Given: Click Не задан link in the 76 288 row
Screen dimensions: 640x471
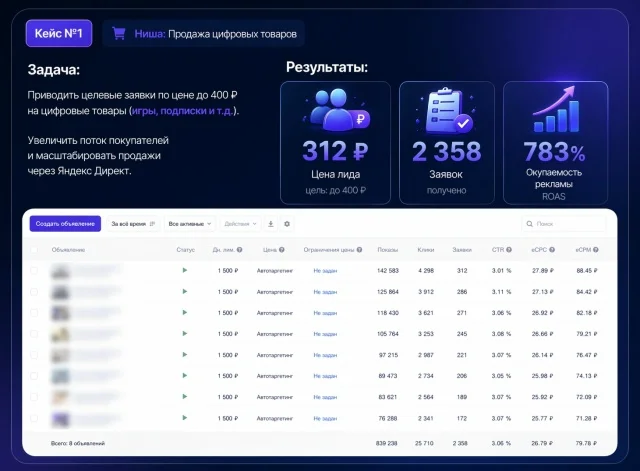Looking at the screenshot, I should point(325,418).
